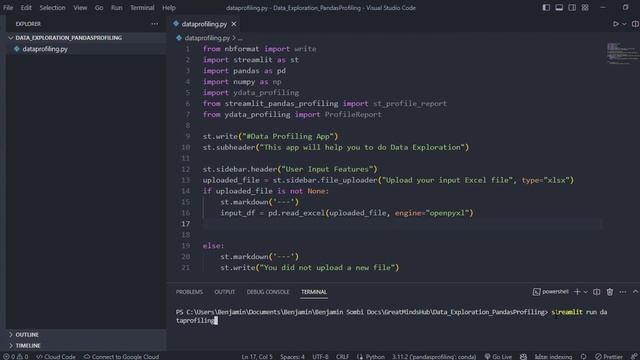The image size is (640, 360).
Task: Click the Cloud Code status item
Action: (56, 356)
